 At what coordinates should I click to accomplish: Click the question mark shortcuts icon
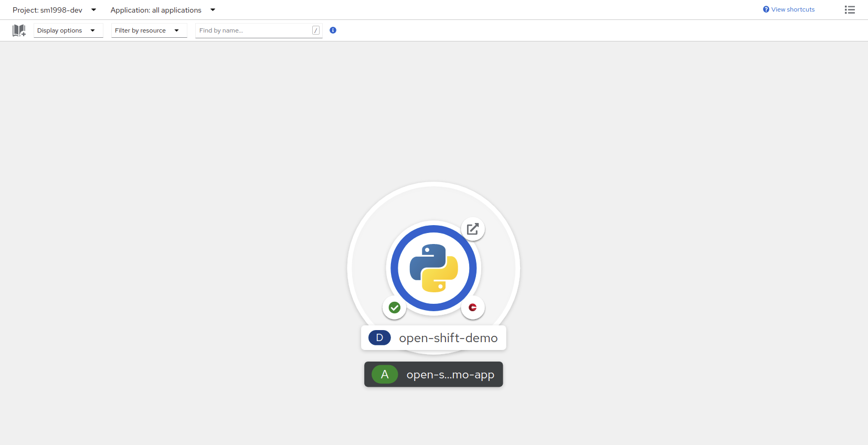coord(766,9)
